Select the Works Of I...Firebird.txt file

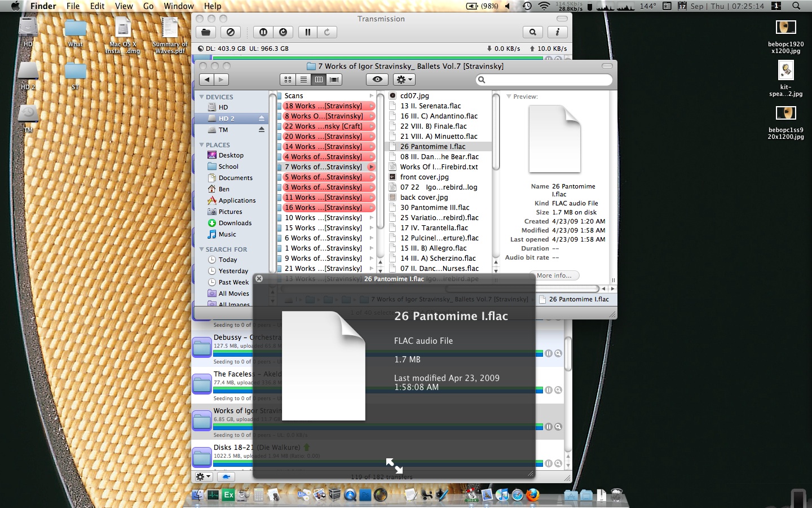439,167
